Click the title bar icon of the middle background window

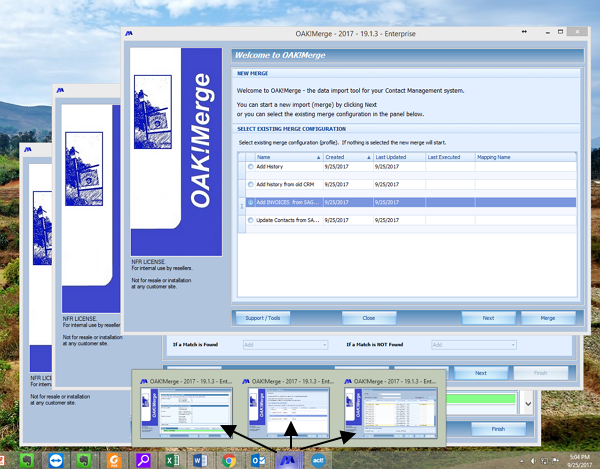pyautogui.click(x=60, y=90)
